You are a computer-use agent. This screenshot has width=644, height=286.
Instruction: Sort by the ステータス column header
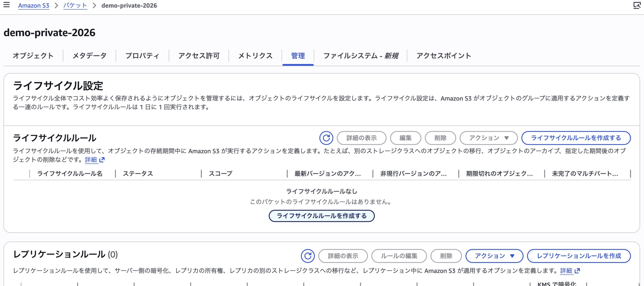click(x=138, y=174)
